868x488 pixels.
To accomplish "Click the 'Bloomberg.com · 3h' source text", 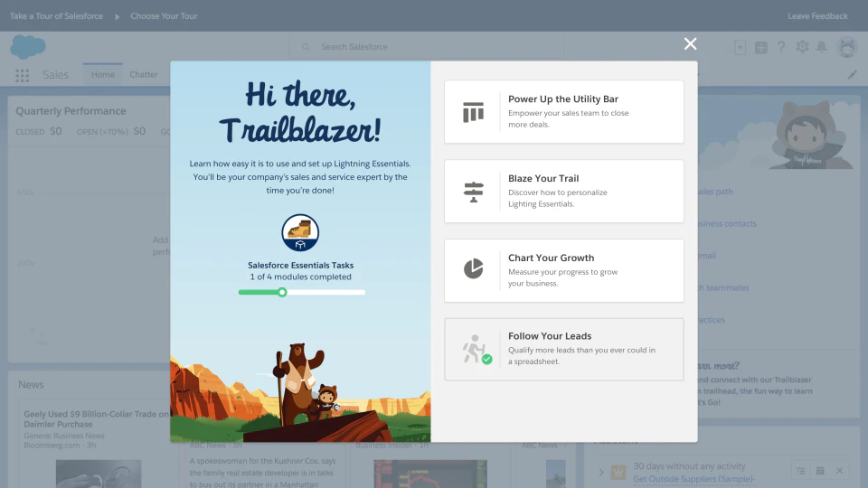I will click(x=60, y=446).
